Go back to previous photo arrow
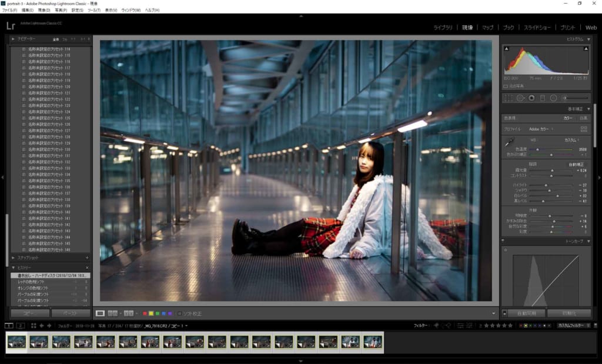602x364 pixels. coord(42,326)
